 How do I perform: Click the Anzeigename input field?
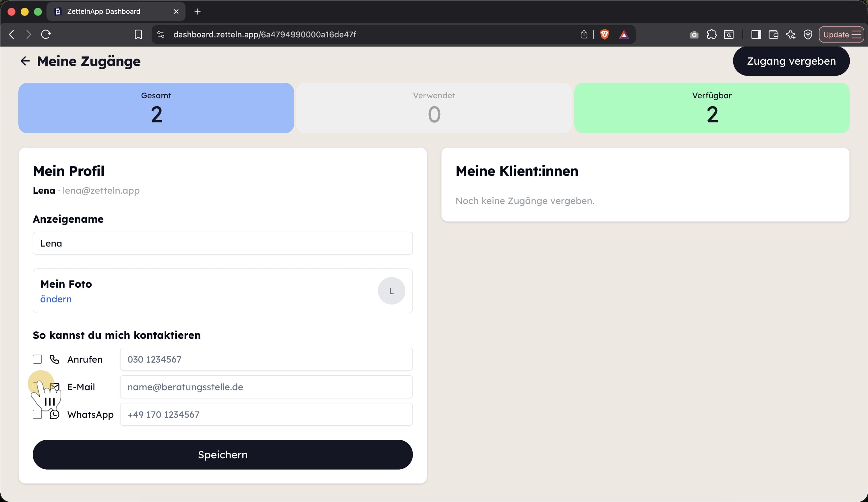pyautogui.click(x=223, y=243)
